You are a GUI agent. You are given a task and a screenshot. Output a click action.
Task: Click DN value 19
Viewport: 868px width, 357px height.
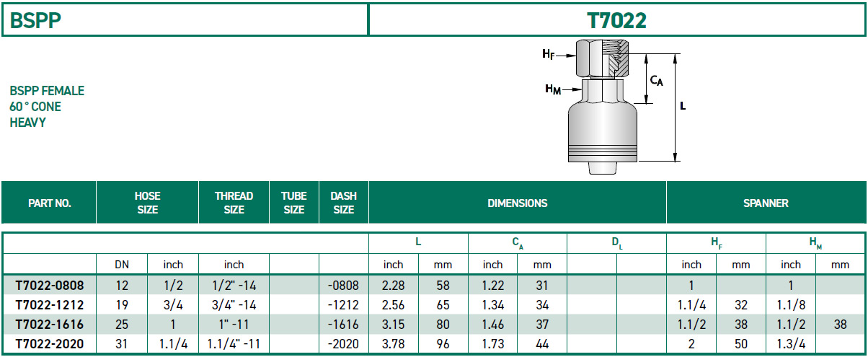coord(122,305)
